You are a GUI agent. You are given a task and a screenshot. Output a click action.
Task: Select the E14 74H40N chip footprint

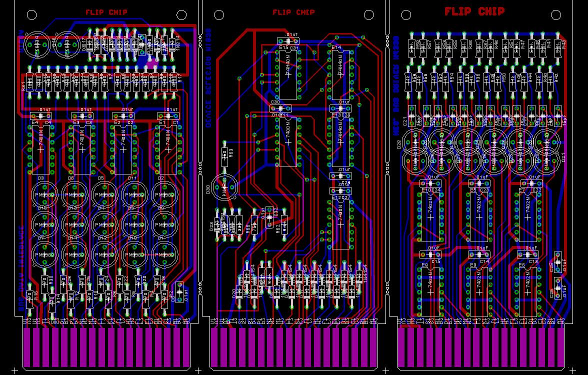340,74
